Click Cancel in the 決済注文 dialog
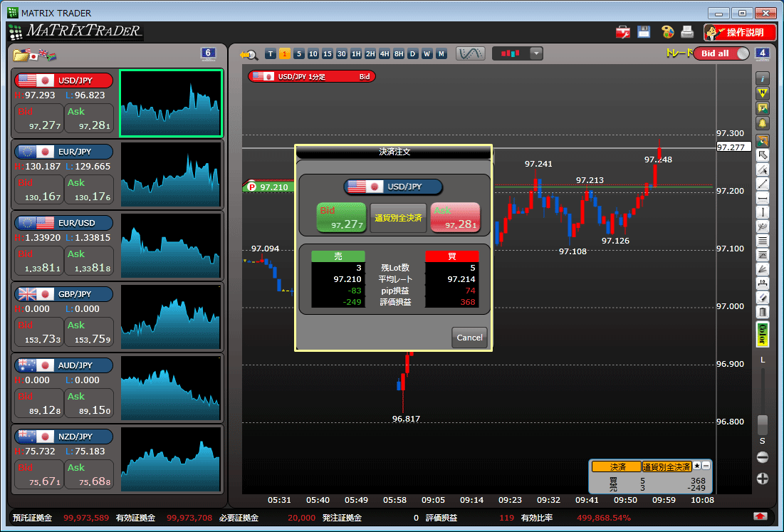Screen dimensions: 784x532 [469, 338]
